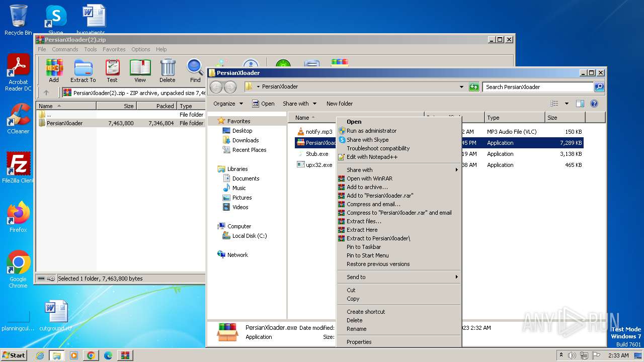The image size is (644, 362).
Task: Open WinRAR Options menu
Action: pos(141,49)
